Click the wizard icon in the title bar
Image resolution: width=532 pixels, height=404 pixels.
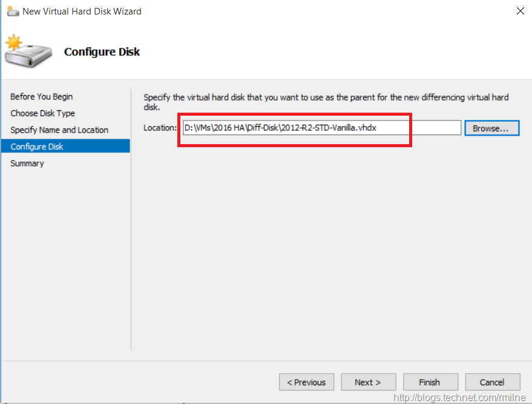(13, 11)
